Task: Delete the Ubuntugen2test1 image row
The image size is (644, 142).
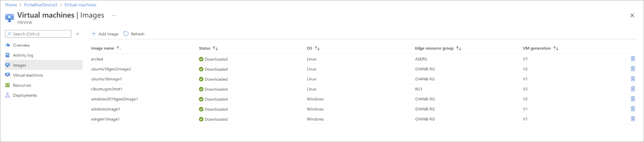Action: pos(633,89)
